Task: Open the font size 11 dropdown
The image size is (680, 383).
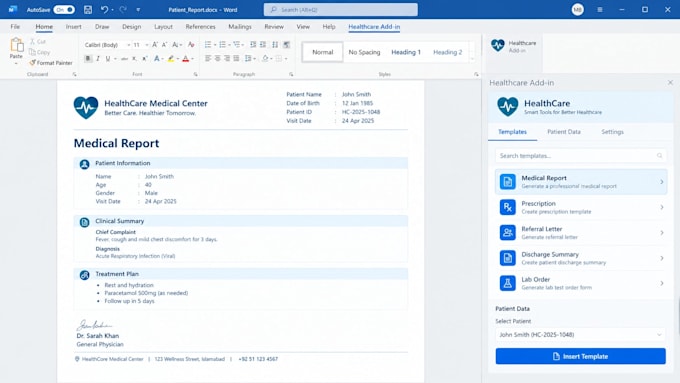Action: point(141,45)
